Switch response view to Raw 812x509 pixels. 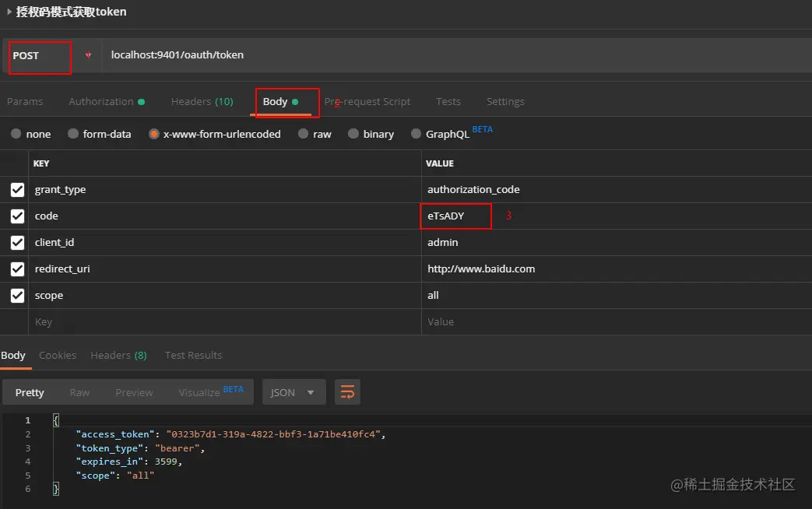pos(79,392)
